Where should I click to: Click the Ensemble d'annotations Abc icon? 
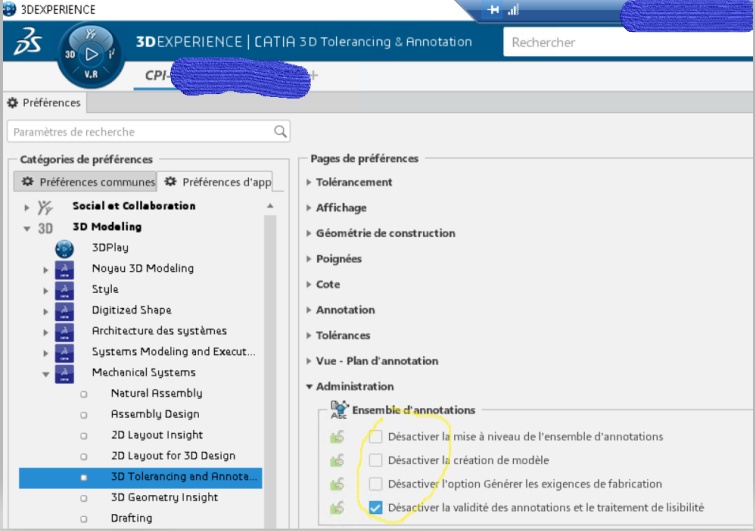339,410
